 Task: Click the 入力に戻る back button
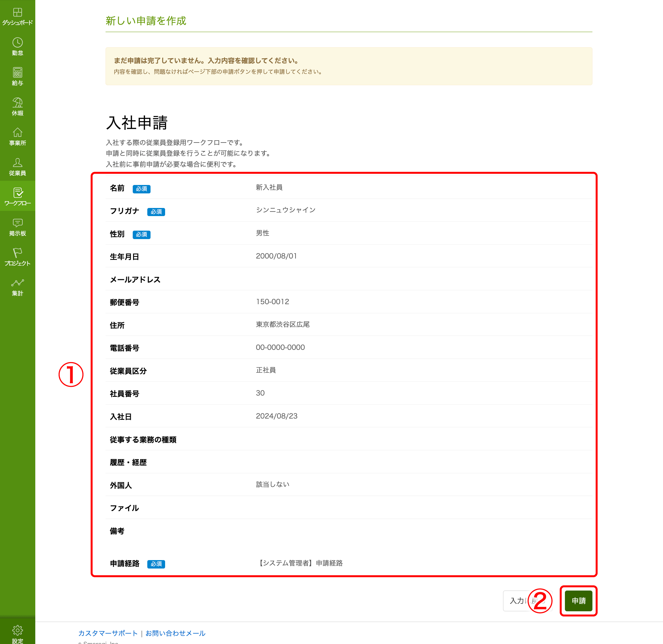point(527,601)
